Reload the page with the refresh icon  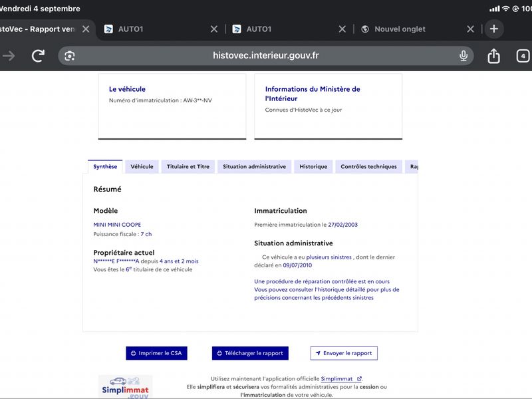coord(38,56)
